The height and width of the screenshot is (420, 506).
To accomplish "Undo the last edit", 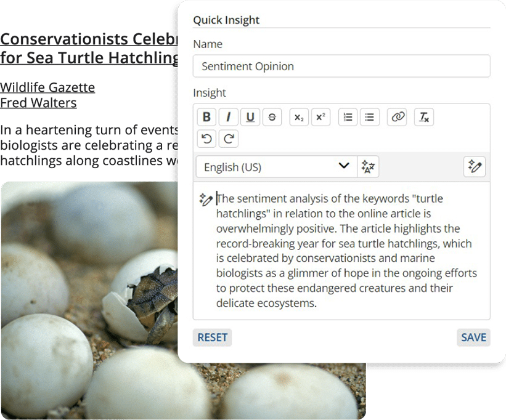I will tap(206, 139).
